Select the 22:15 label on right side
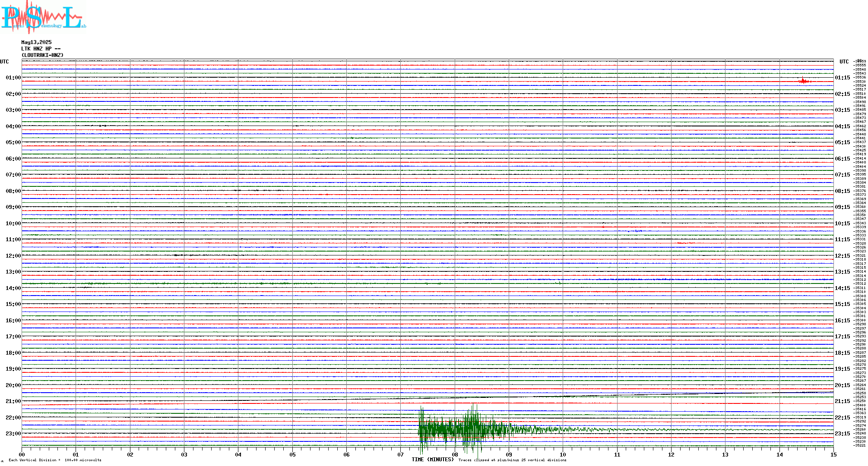This screenshot has width=868, height=466. pyautogui.click(x=842, y=418)
